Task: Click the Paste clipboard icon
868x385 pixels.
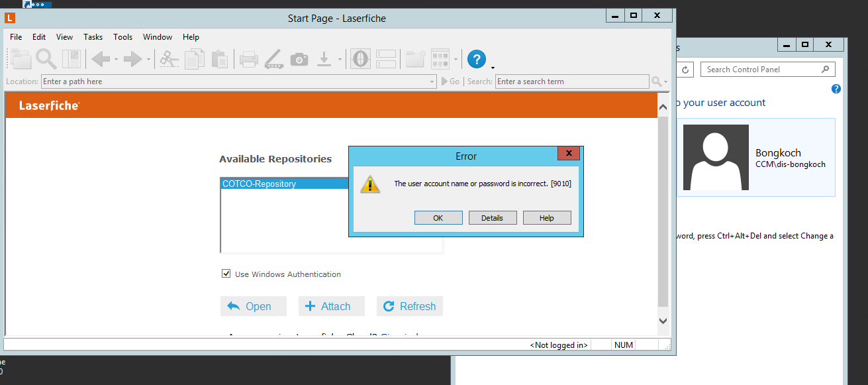Action: tap(219, 59)
